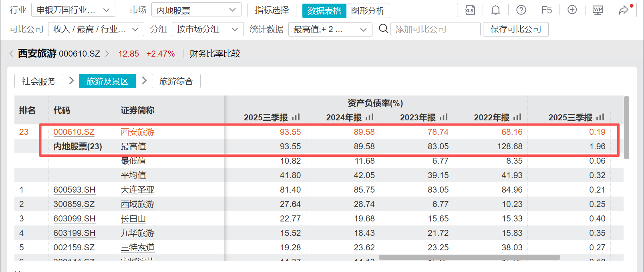Expand the 申银万国行业 industry dropdown

(73, 10)
